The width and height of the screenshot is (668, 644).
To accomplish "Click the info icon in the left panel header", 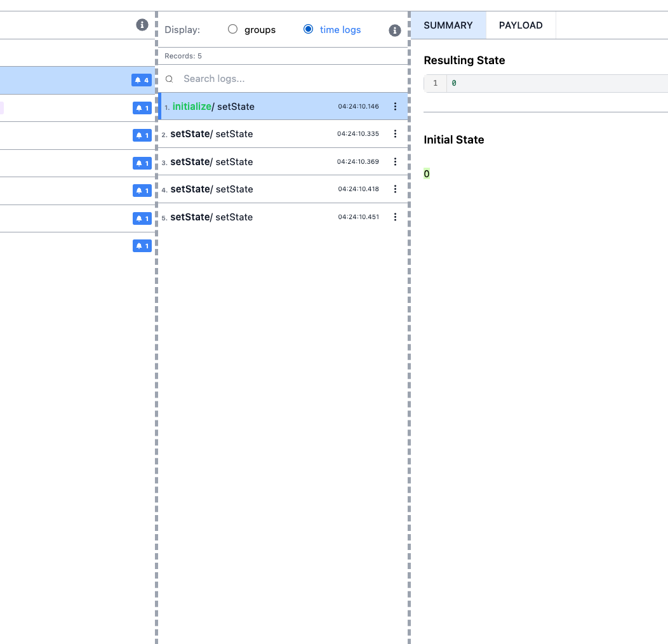I will pyautogui.click(x=142, y=25).
